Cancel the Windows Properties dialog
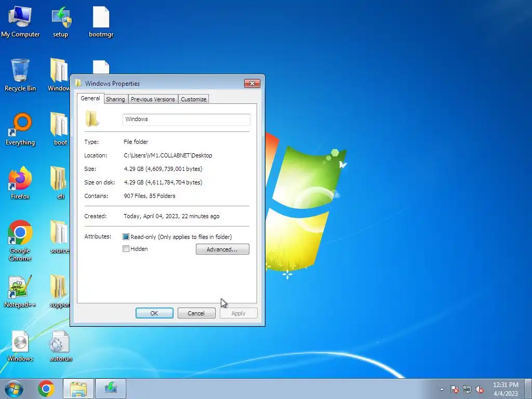 tap(196, 313)
